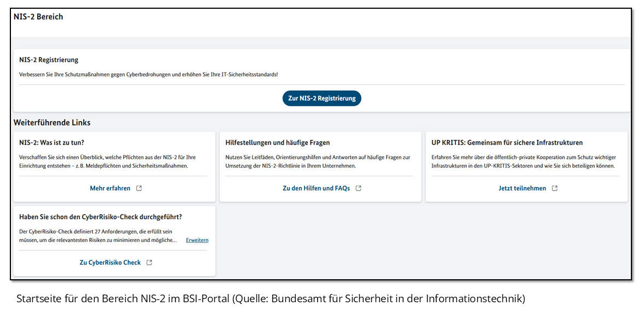Click external link icon beside Hilfen und FAQs
The height and width of the screenshot is (311, 644).
click(x=358, y=188)
